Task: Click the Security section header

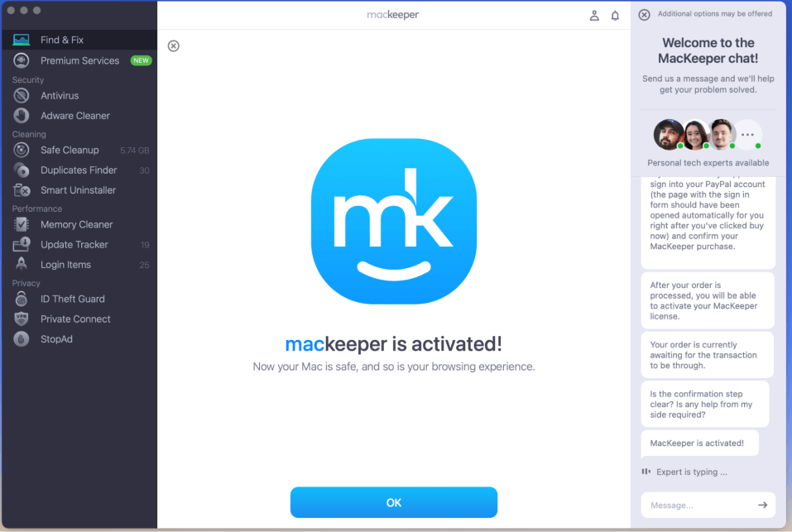Action: 28,79
